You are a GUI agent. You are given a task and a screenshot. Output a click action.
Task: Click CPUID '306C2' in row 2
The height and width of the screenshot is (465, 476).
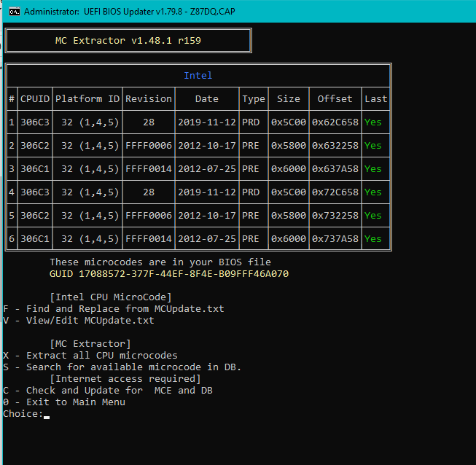click(35, 146)
